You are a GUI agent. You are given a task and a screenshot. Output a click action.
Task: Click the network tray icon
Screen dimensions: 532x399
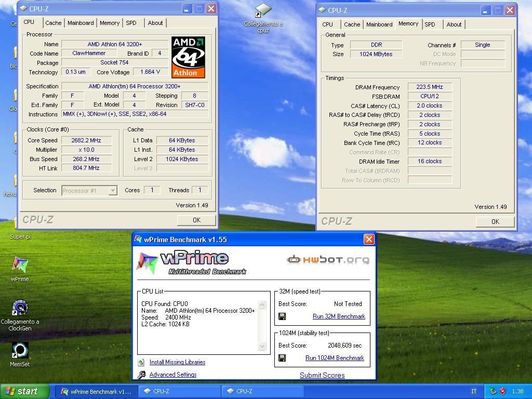tap(493, 391)
